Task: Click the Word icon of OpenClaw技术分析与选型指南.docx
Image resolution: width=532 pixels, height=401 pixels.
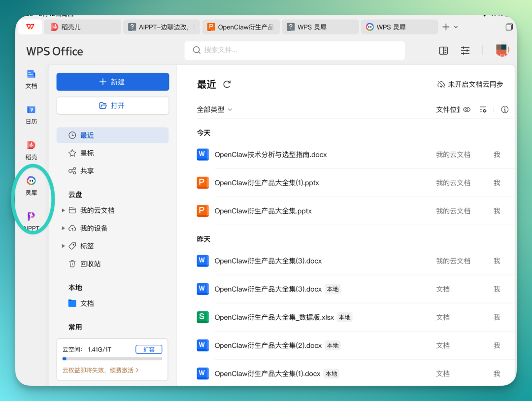Action: tap(202, 154)
